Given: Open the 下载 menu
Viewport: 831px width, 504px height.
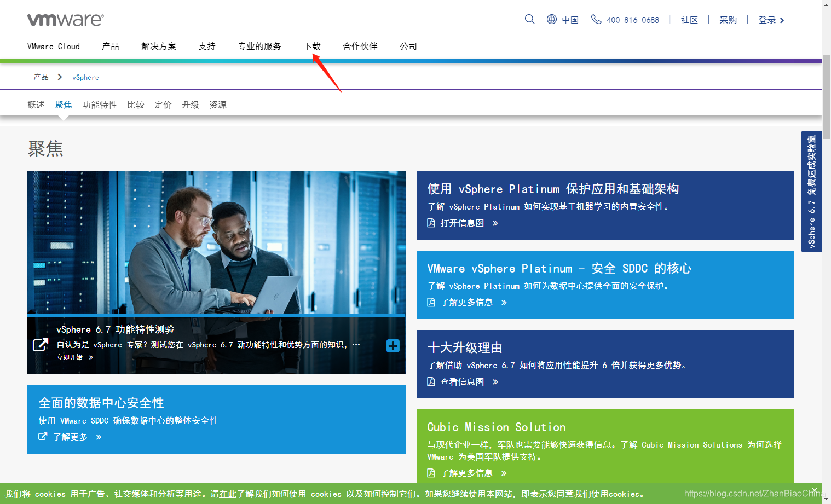Looking at the screenshot, I should point(312,47).
